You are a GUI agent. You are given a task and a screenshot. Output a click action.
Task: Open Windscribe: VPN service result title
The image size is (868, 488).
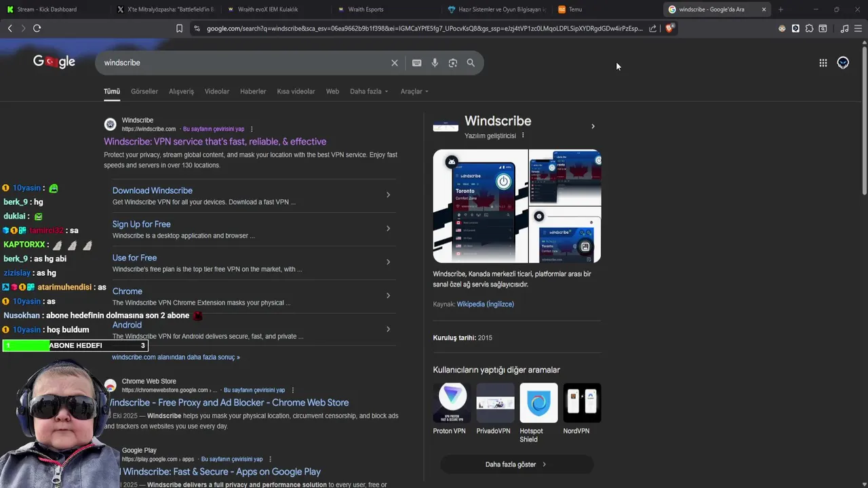[215, 142]
